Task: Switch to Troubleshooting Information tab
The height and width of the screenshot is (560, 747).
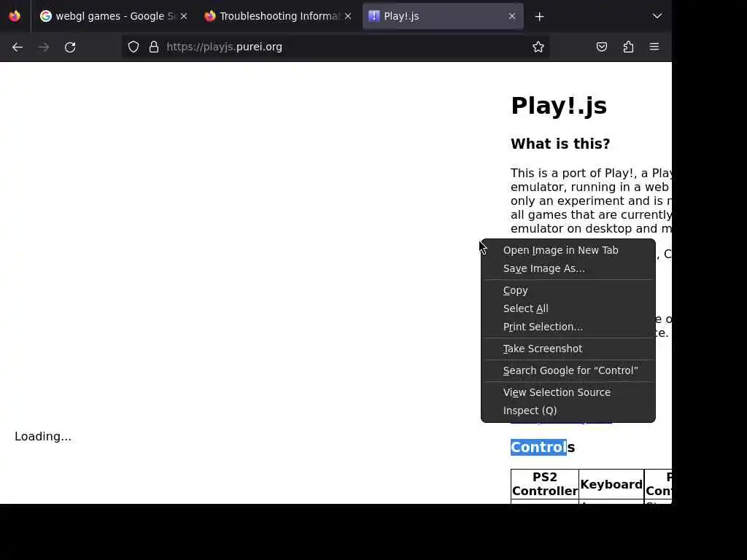Action: 278,16
